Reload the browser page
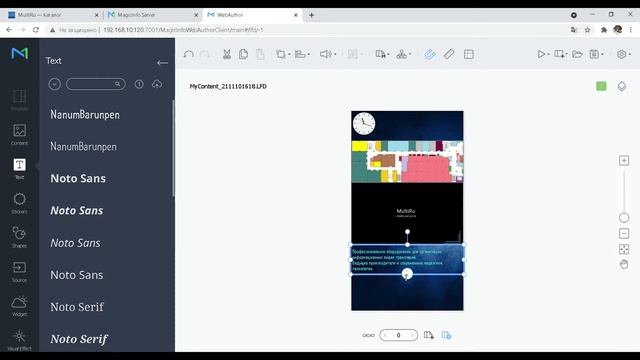 point(36,30)
